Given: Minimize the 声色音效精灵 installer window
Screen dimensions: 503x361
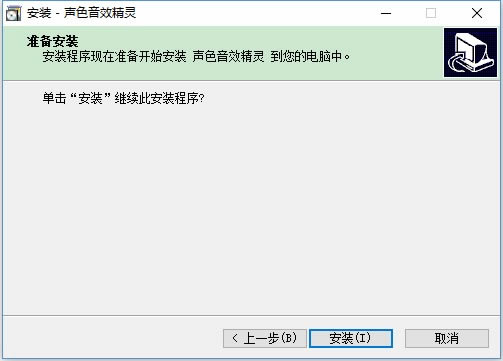Looking at the screenshot, I should coord(386,13).
